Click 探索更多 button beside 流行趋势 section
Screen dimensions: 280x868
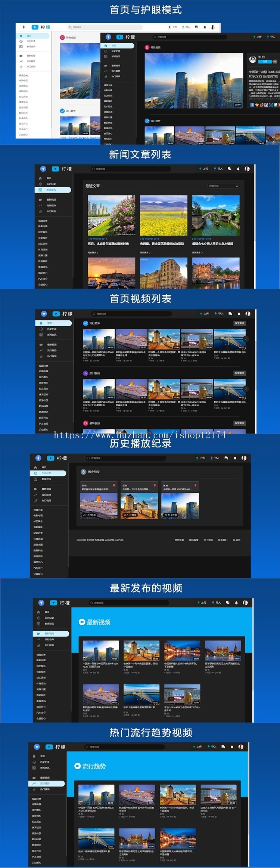239,323
